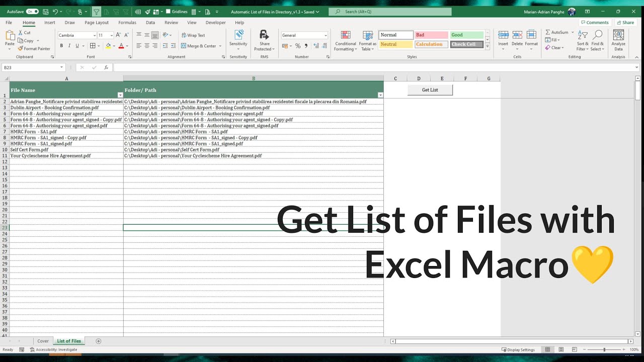Screen dimensions: 644x362
Task: Click the Comments button
Action: [594, 23]
